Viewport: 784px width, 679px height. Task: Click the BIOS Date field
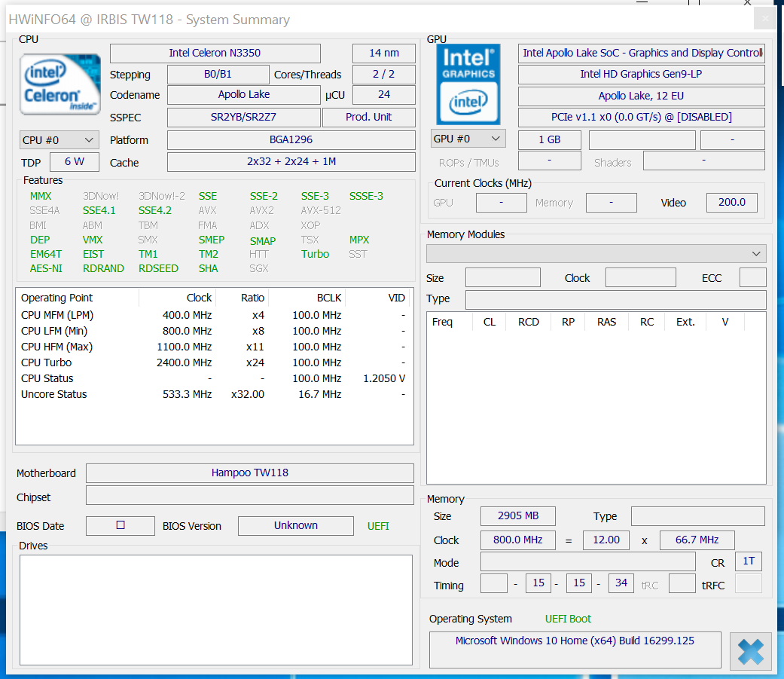pyautogui.click(x=120, y=525)
